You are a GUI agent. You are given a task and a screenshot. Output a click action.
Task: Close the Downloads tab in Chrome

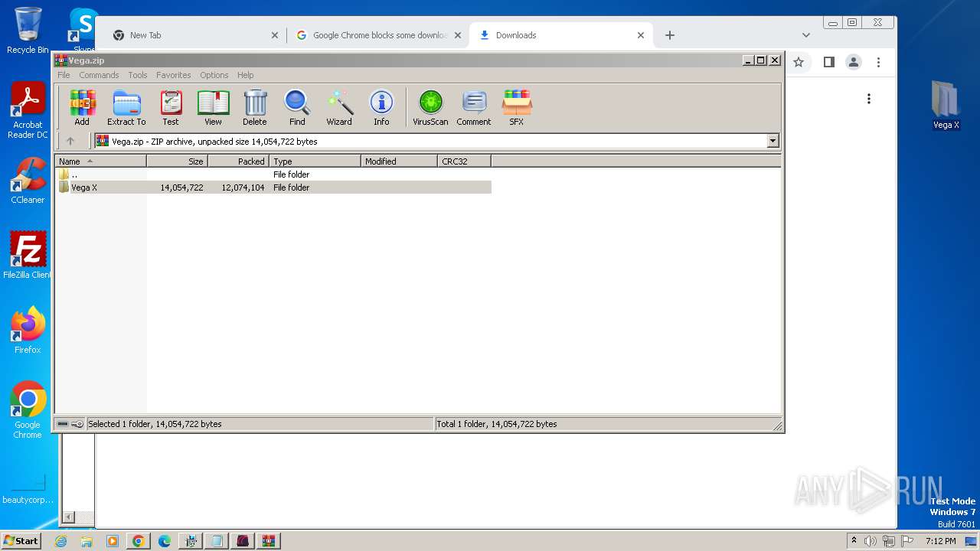coord(641,35)
